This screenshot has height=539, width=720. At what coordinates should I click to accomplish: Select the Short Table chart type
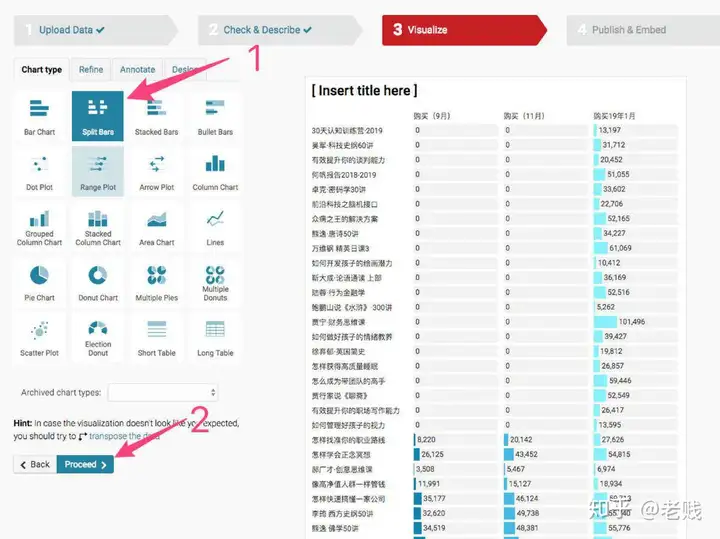click(x=157, y=337)
